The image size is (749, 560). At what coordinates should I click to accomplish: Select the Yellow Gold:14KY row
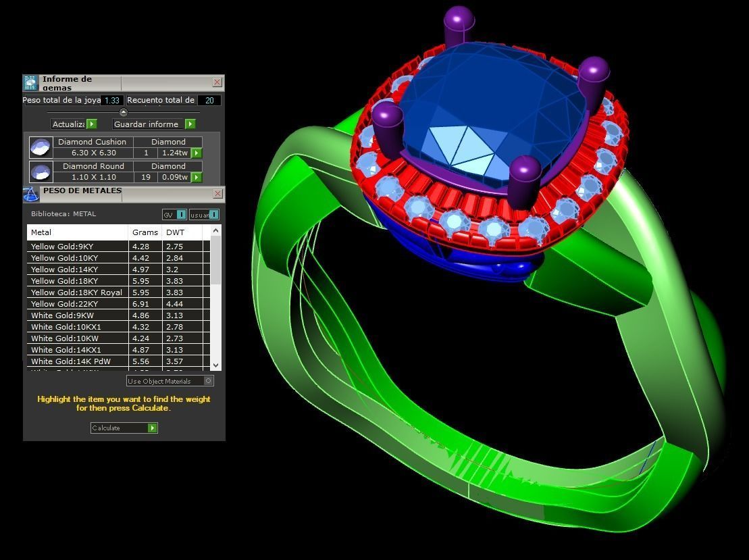(x=118, y=270)
